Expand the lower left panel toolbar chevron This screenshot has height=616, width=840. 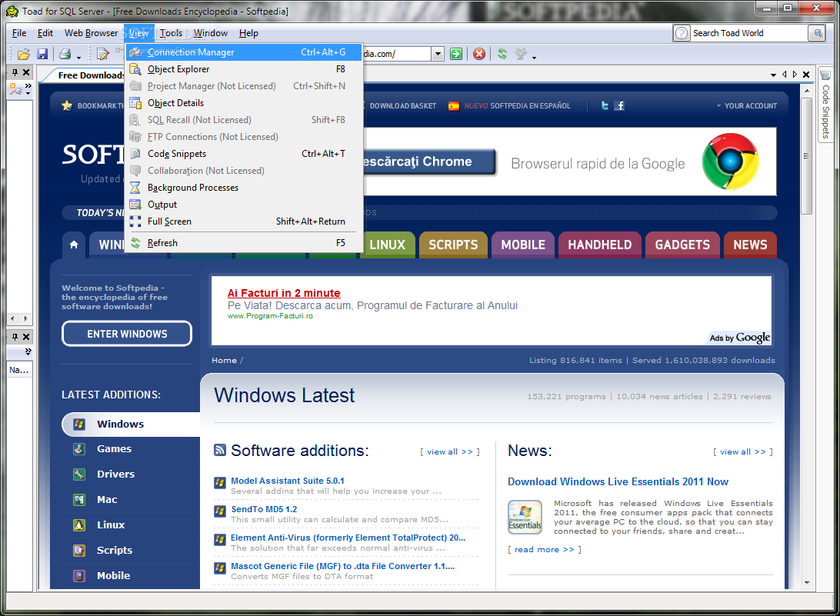[28, 352]
